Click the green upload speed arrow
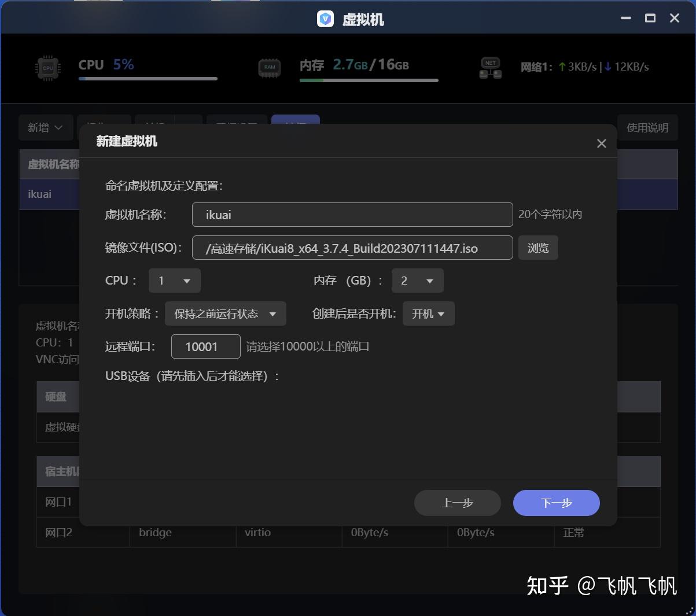The width and height of the screenshot is (696, 616). click(561, 67)
